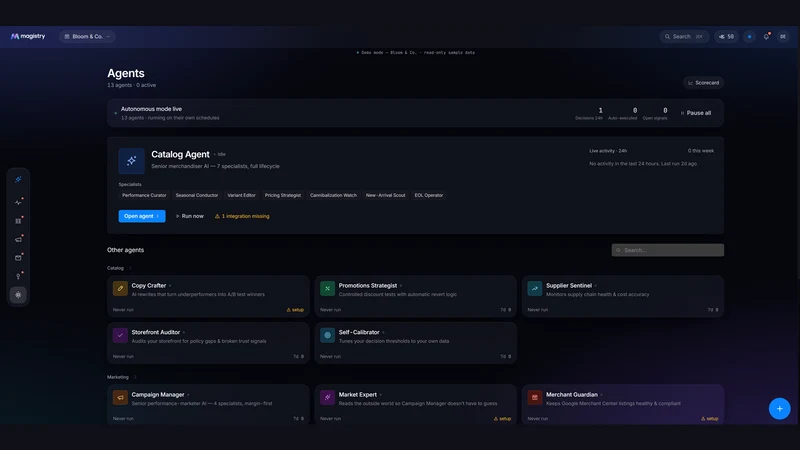Click the search magnifier icon in Other agents
Viewport: 800px width, 450px height.
point(618,251)
